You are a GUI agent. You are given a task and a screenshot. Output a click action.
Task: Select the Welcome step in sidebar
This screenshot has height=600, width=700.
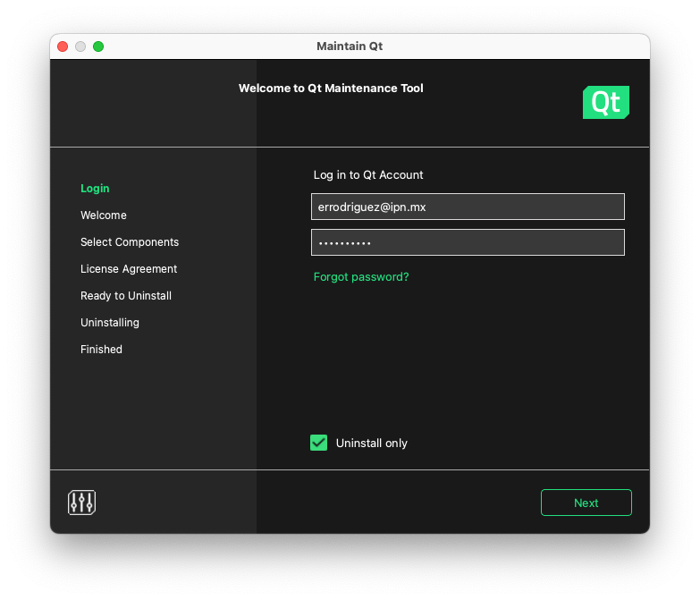(104, 215)
